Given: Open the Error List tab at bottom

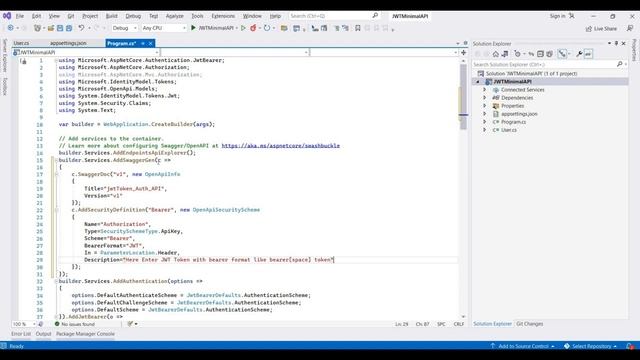Looking at the screenshot, I should coord(21,334).
